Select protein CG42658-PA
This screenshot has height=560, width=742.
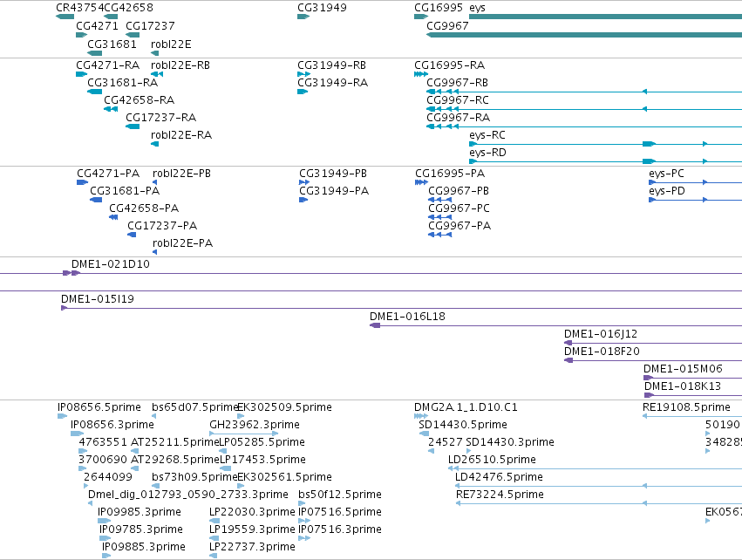(x=144, y=208)
